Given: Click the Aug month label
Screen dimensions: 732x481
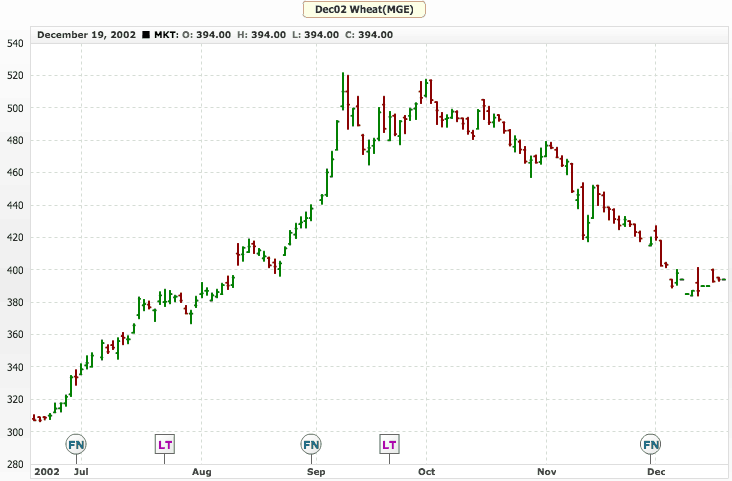Looking at the screenshot, I should (x=202, y=472).
